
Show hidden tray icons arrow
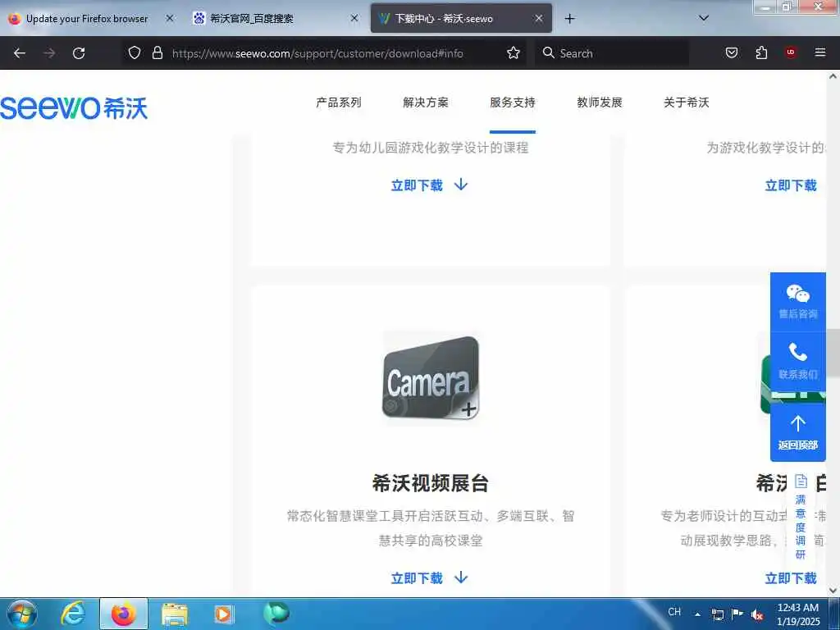pyautogui.click(x=697, y=614)
